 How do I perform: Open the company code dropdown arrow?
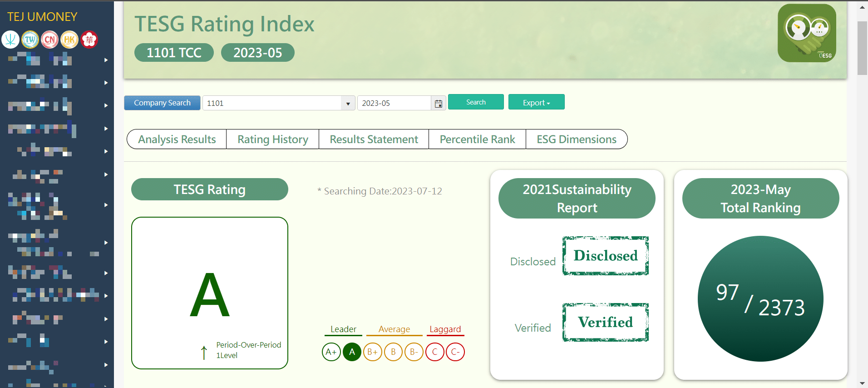tap(348, 104)
